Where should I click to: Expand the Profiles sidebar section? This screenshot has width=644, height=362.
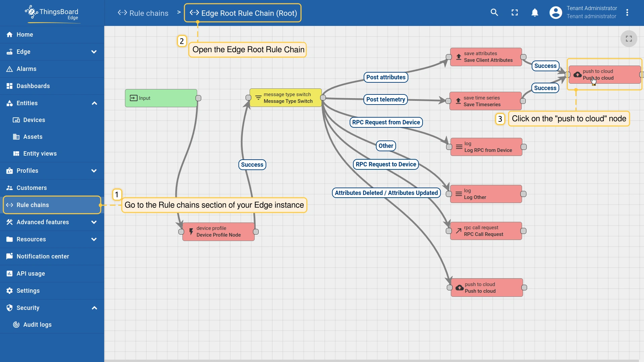point(94,171)
